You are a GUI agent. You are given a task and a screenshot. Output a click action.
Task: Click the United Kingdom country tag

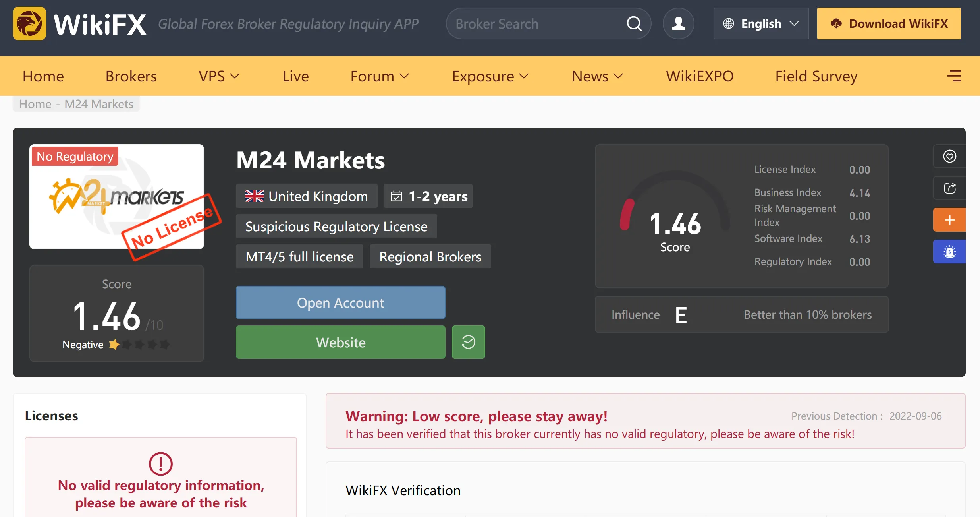307,196
